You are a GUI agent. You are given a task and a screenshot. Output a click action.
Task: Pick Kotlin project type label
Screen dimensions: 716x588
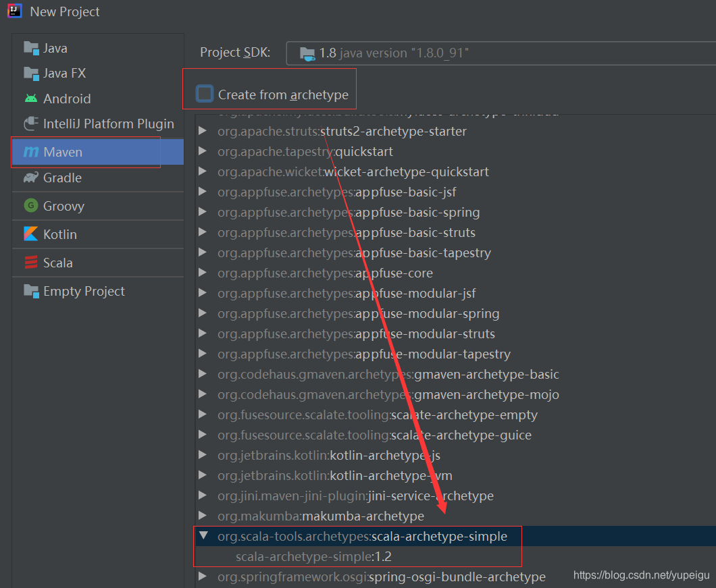pyautogui.click(x=60, y=234)
